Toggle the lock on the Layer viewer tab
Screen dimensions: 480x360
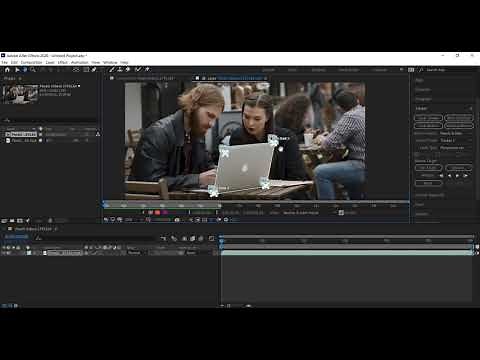coord(204,78)
